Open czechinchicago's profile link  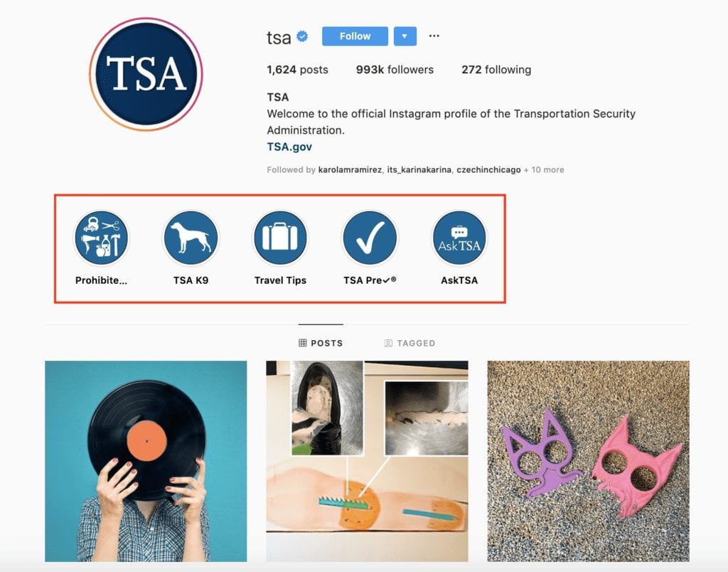(x=488, y=169)
